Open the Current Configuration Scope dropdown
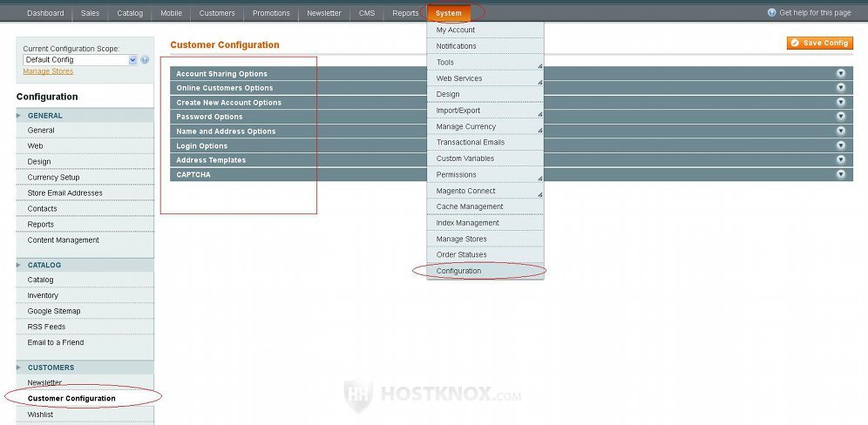This screenshot has width=868, height=425. [79, 60]
